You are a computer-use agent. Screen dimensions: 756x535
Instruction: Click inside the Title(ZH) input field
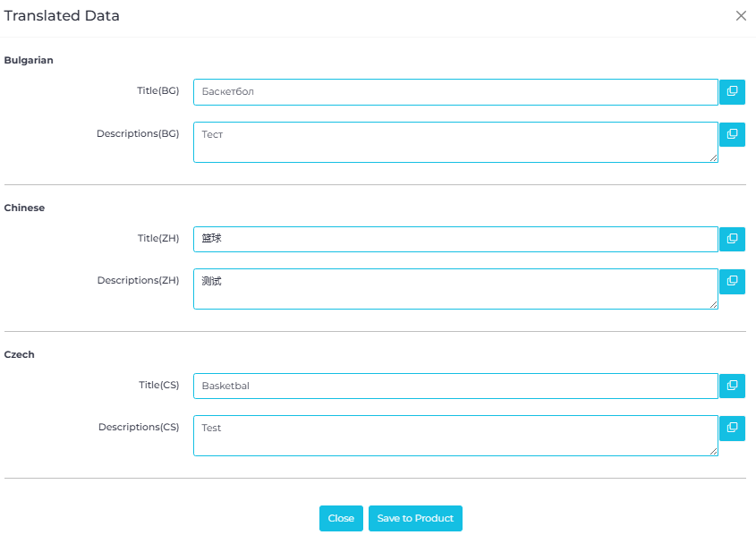tap(455, 239)
